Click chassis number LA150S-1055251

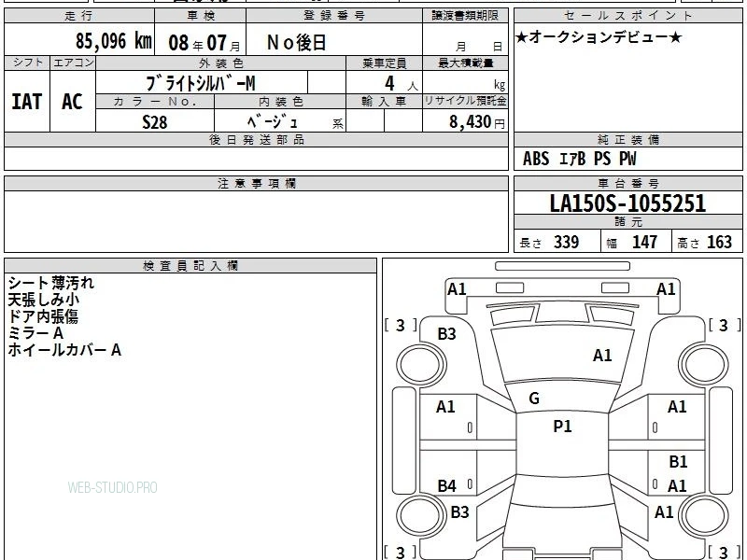coord(627,203)
